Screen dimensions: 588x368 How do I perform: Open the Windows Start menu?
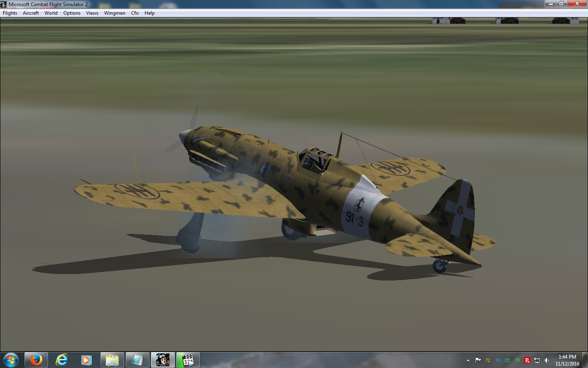(11, 360)
